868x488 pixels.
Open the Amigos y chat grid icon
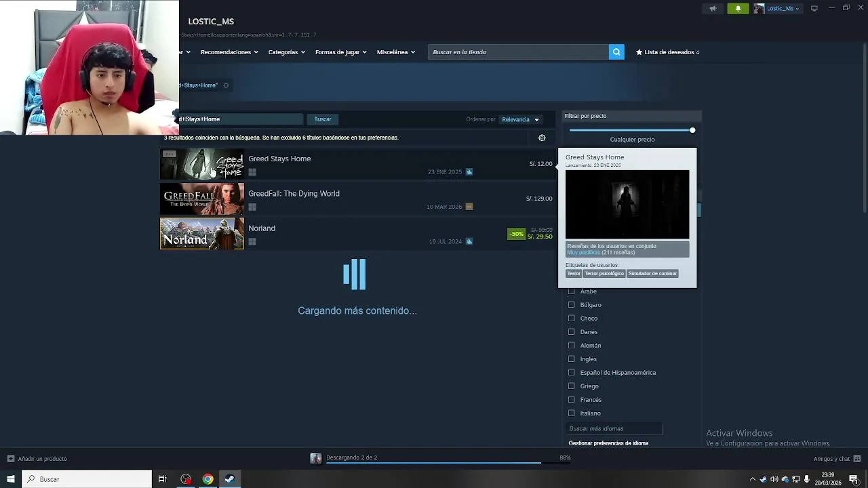pos(857,459)
